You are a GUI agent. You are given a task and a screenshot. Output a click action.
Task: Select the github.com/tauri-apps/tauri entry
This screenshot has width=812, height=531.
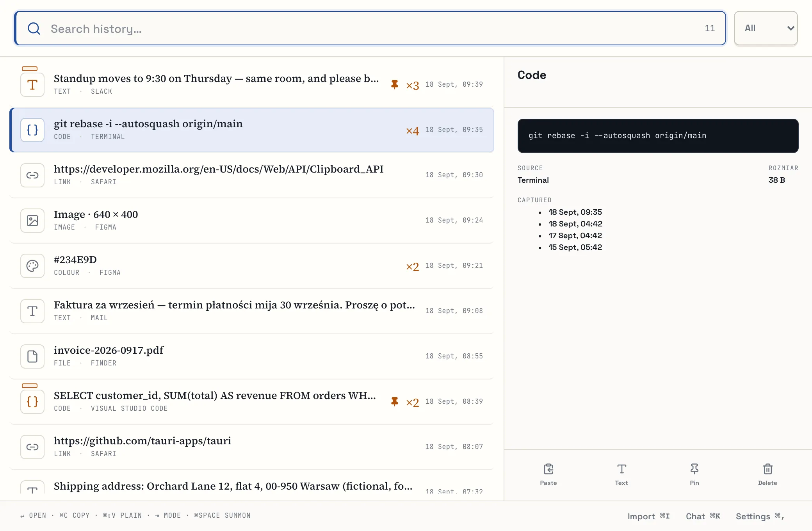point(252,447)
